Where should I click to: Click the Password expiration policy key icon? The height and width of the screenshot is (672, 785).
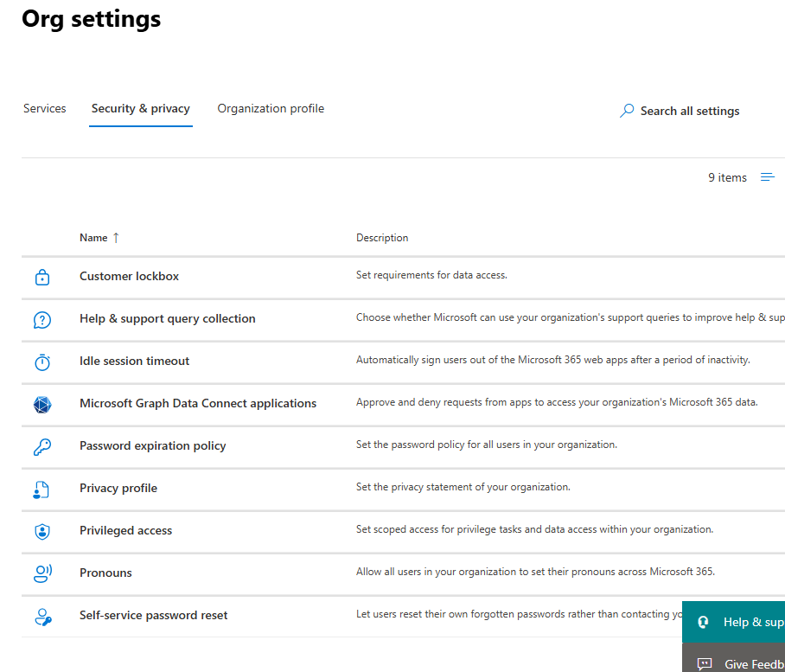[41, 446]
